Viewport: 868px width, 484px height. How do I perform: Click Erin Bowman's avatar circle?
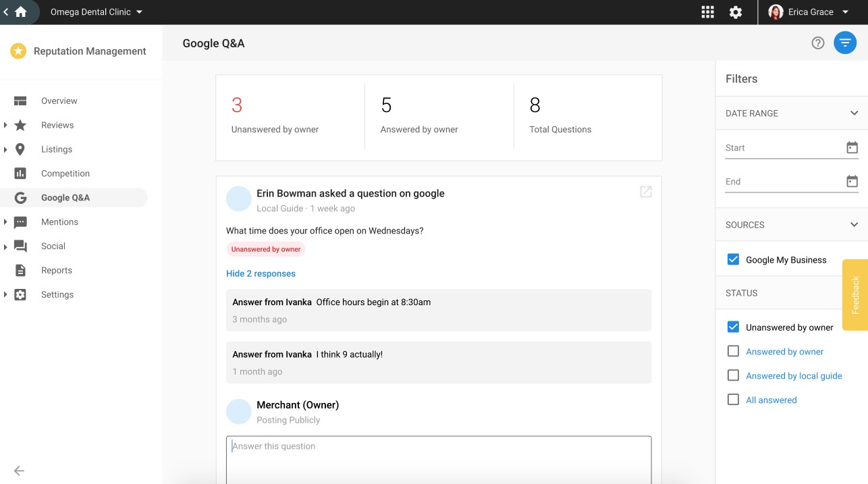239,199
